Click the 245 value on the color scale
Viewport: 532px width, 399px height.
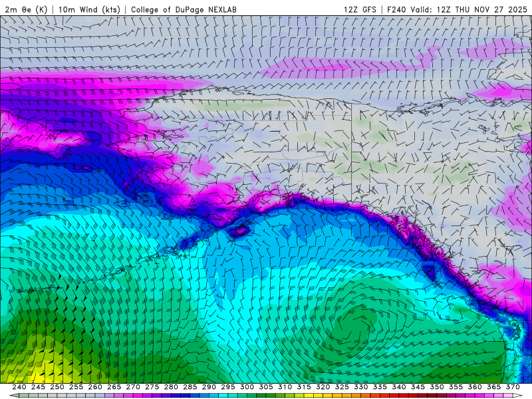coord(38,387)
